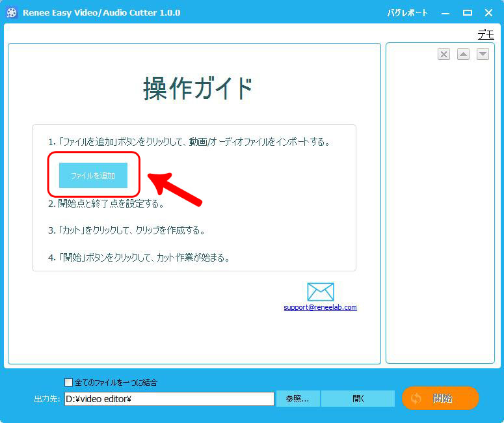Click the envelope mail icon
This screenshot has width=504, height=423.
pyautogui.click(x=321, y=292)
